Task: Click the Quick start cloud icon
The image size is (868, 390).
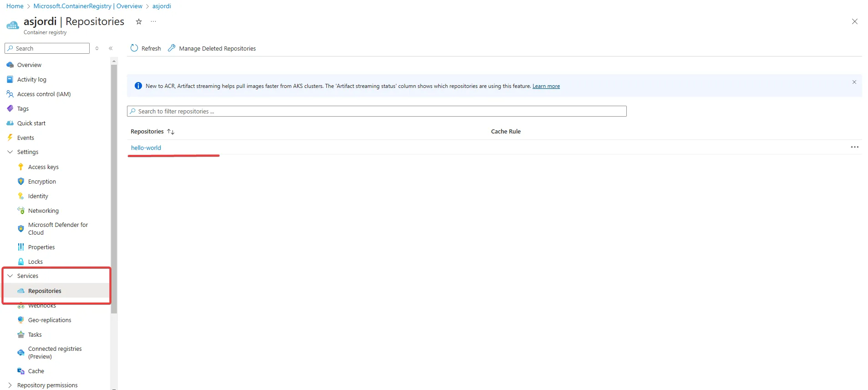Action: pyautogui.click(x=10, y=123)
